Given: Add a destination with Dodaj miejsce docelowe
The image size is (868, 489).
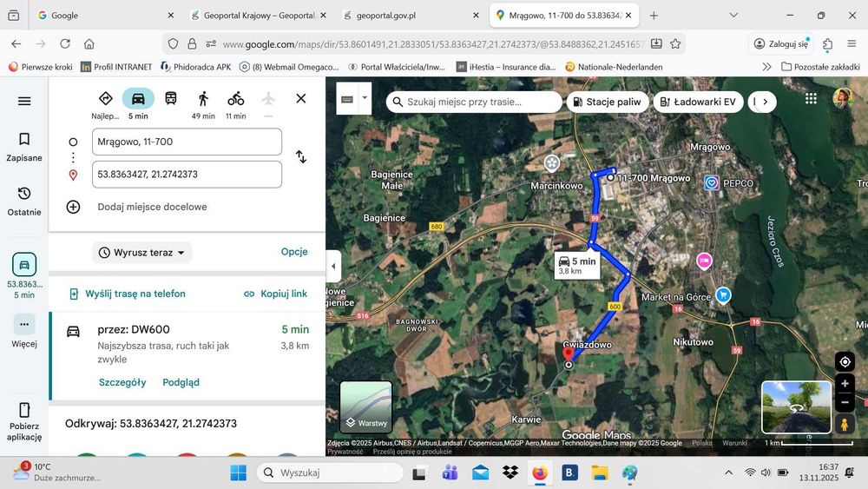Looking at the screenshot, I should tap(152, 207).
